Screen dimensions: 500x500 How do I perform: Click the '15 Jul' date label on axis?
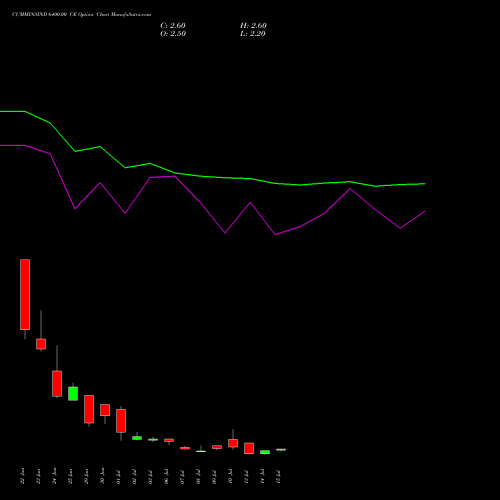click(x=278, y=477)
